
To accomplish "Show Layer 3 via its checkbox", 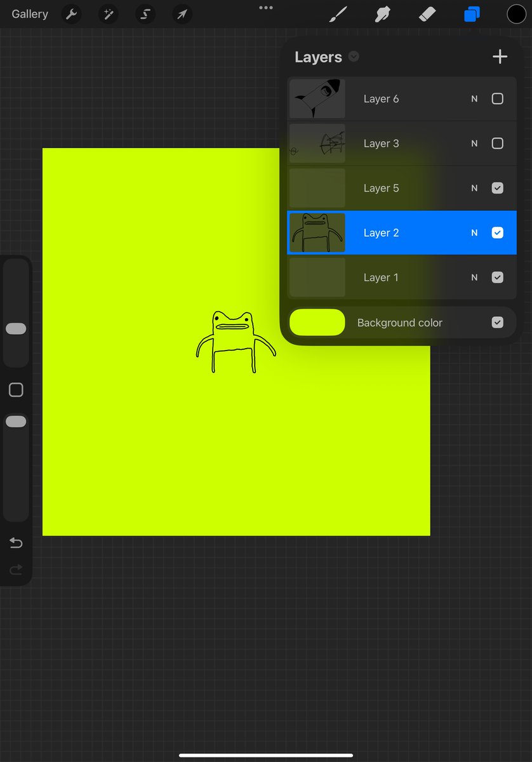I will click(x=498, y=144).
